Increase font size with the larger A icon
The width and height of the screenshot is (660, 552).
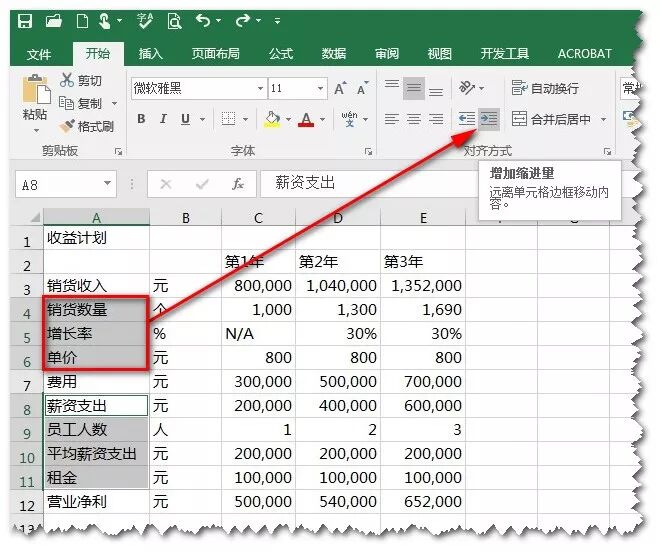pyautogui.click(x=340, y=88)
